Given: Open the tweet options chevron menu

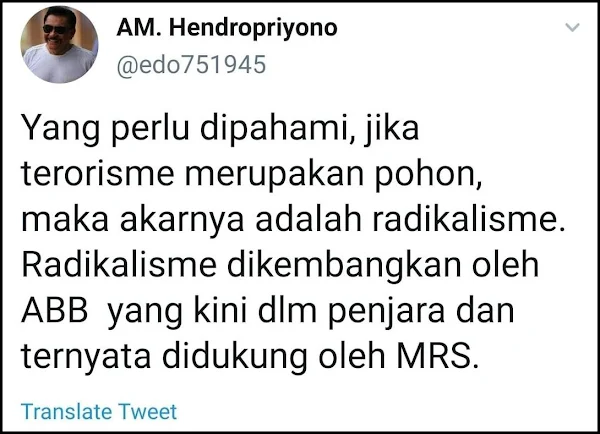Looking at the screenshot, I should coord(572,27).
